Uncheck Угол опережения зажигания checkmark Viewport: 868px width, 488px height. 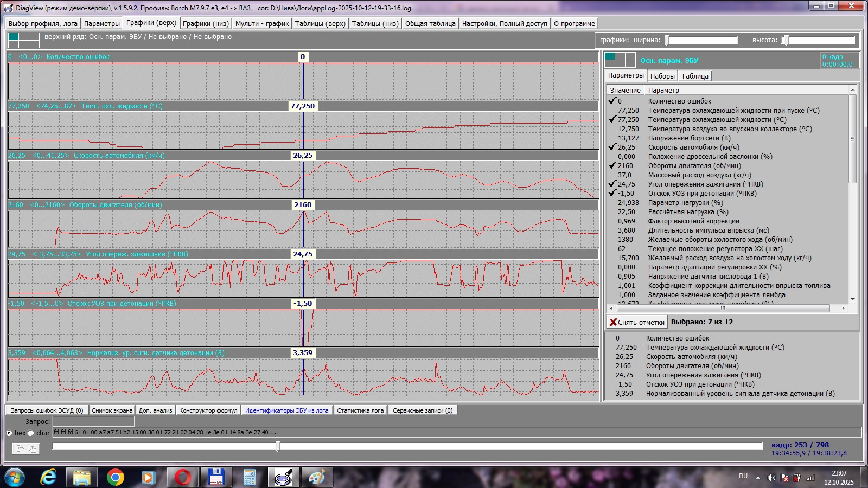[x=612, y=184]
